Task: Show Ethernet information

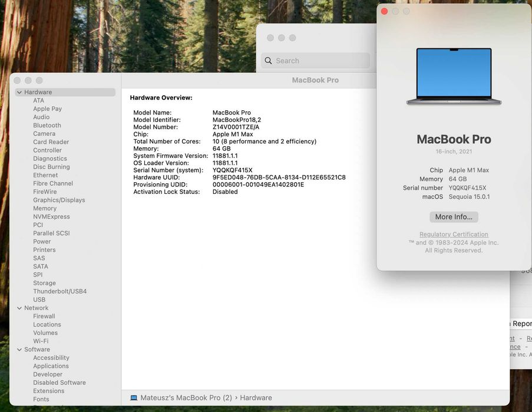Action: click(x=45, y=175)
